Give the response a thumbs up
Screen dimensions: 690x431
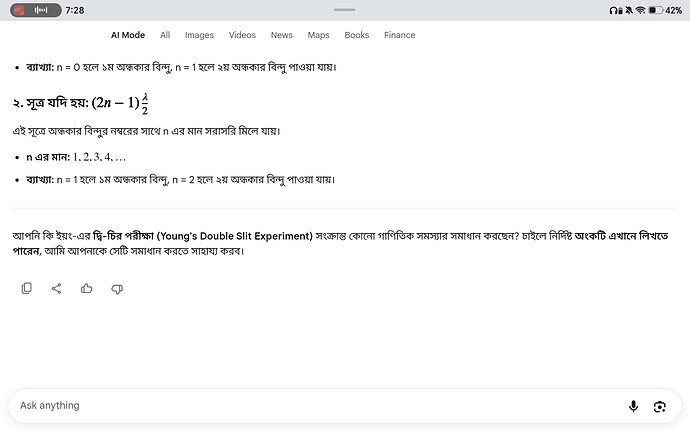(86, 288)
